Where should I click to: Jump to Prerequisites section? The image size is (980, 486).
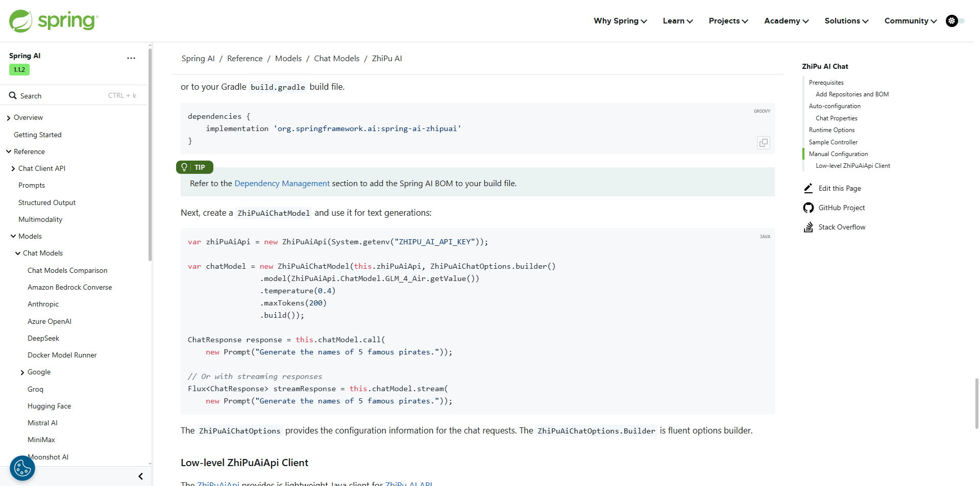point(826,83)
